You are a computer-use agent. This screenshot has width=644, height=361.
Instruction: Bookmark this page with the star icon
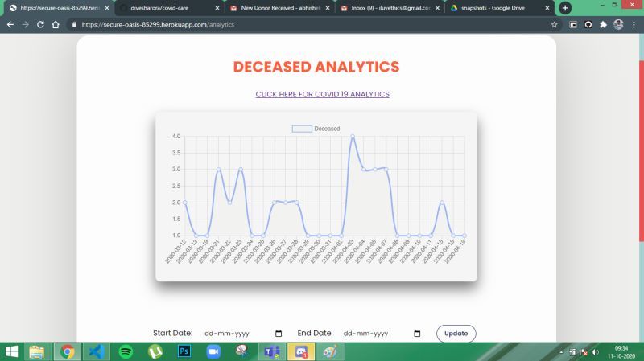554,25
